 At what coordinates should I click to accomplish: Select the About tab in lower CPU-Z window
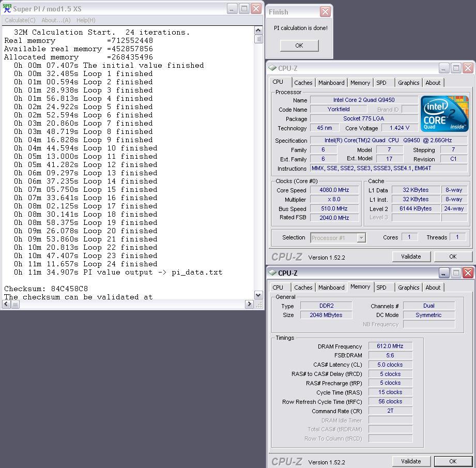[x=433, y=288]
